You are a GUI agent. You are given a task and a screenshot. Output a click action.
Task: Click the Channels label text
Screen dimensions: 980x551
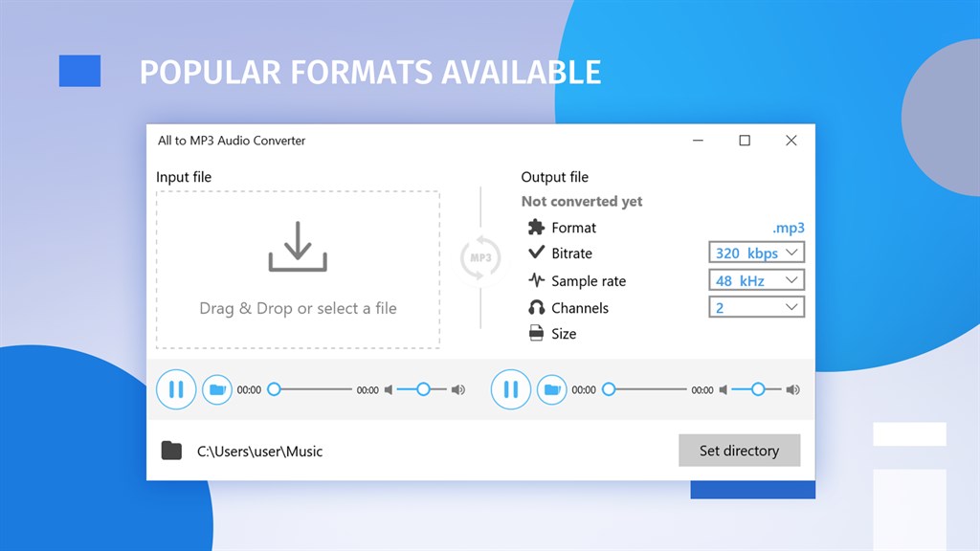pos(580,308)
